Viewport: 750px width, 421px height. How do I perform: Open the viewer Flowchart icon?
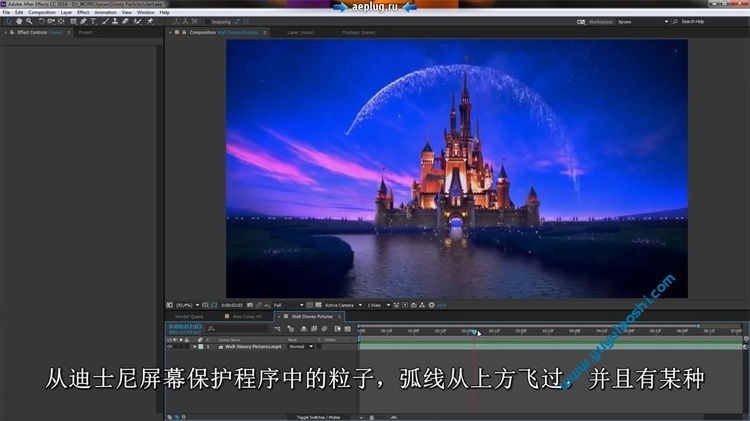[422, 305]
